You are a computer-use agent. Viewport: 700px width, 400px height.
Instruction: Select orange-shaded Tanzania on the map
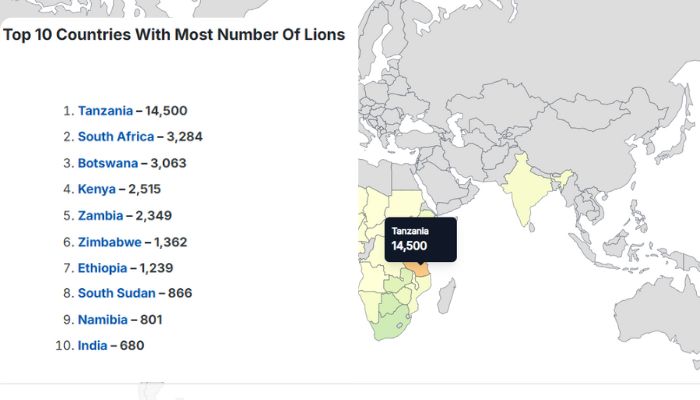418,269
